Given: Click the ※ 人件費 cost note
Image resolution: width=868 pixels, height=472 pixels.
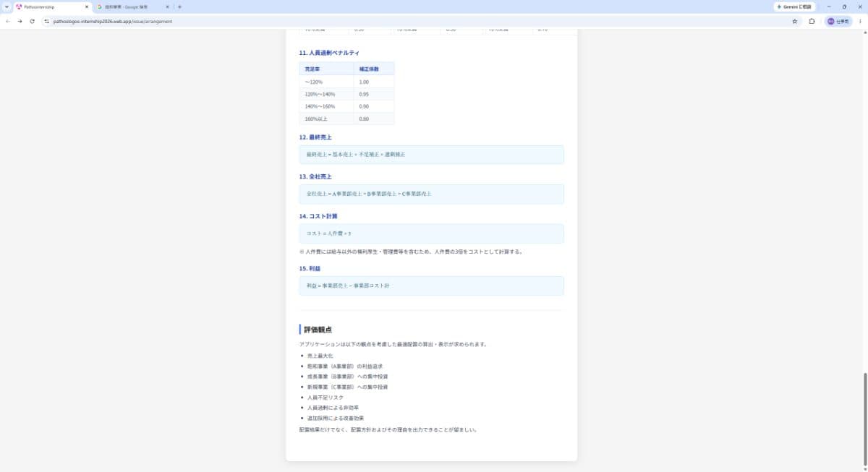Looking at the screenshot, I should click(x=411, y=252).
